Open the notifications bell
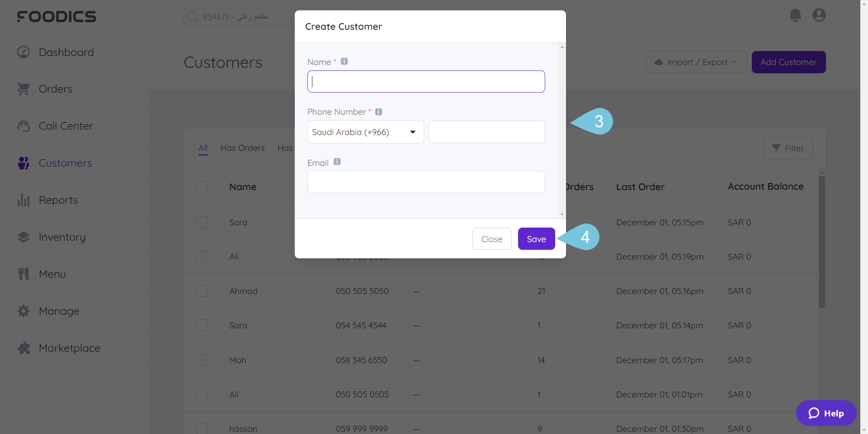 click(x=795, y=15)
